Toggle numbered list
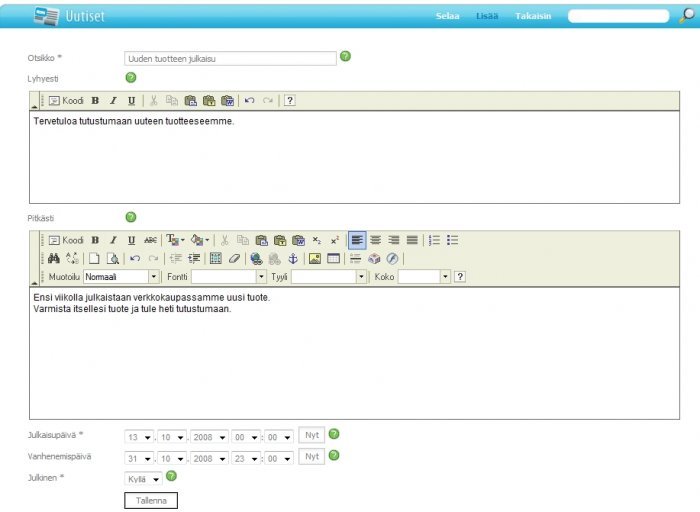 [434, 240]
